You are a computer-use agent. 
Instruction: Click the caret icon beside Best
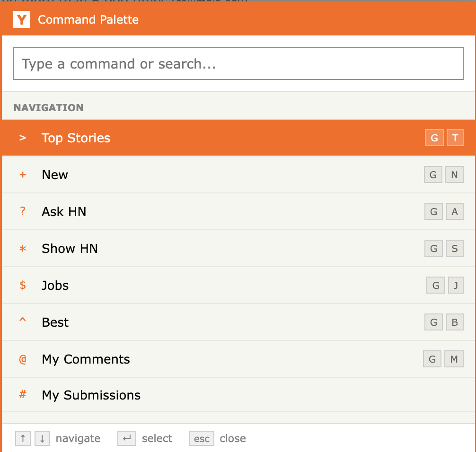coord(23,320)
